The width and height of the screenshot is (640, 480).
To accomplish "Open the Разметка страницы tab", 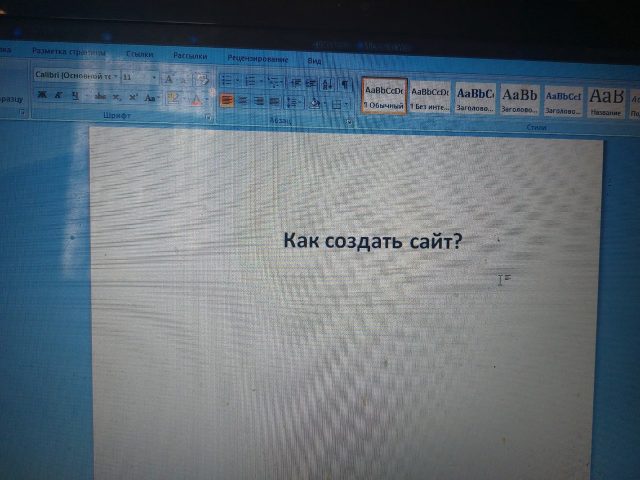I will pyautogui.click(x=70, y=50).
